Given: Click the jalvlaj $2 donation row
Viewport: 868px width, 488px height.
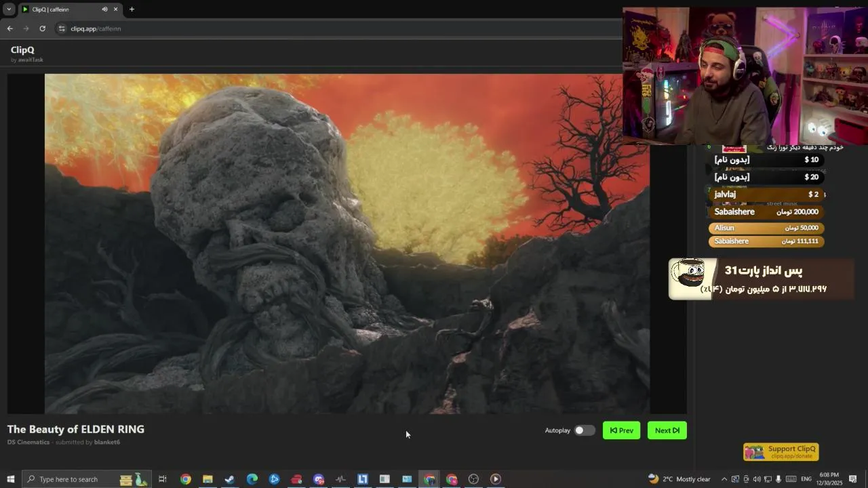Looking at the screenshot, I should [766, 195].
